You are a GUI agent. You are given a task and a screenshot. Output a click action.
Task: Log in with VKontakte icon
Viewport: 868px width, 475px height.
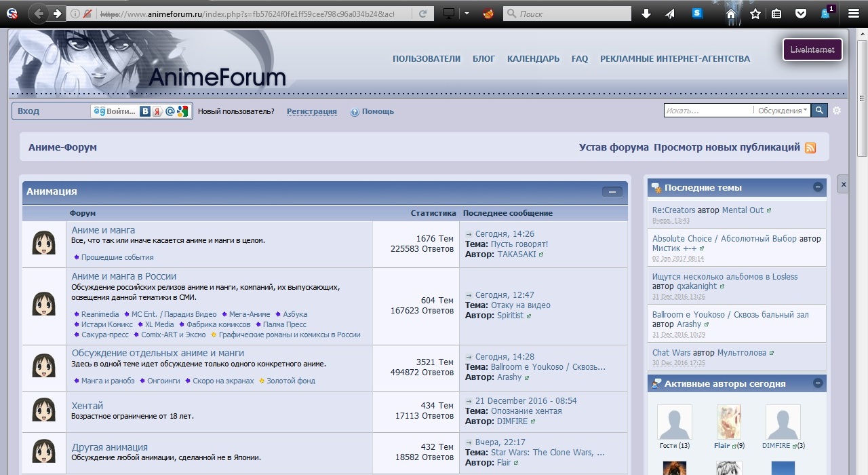point(145,111)
